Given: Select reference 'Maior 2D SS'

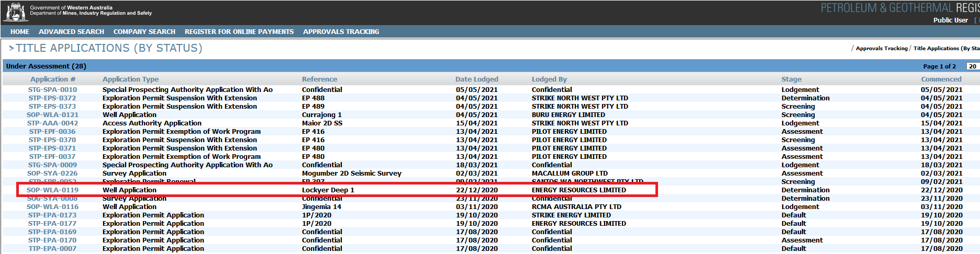Looking at the screenshot, I should coord(322,123).
